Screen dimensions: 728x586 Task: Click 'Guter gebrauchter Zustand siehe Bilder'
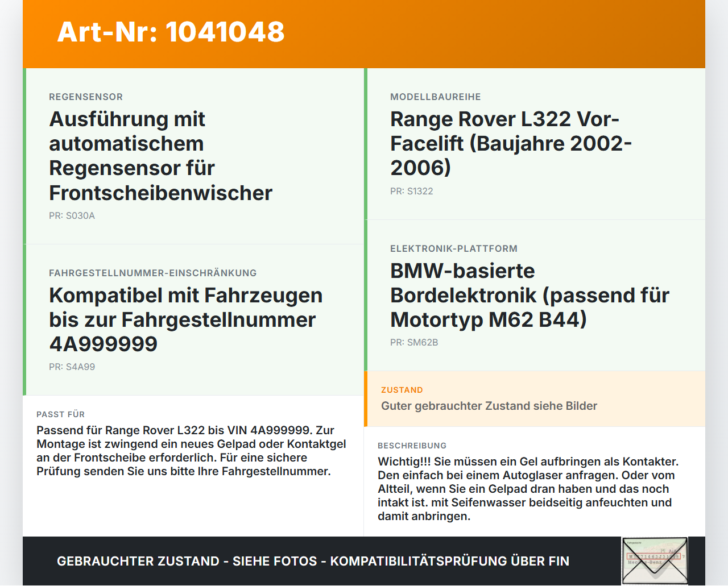pos(489,406)
